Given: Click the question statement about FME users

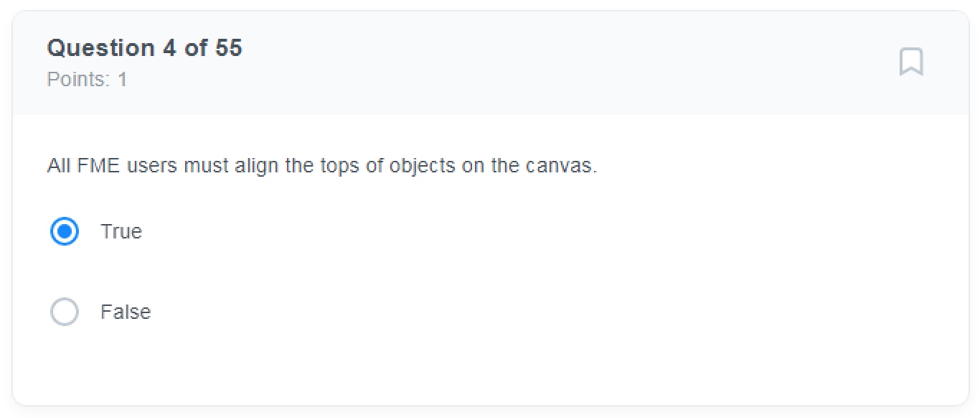Looking at the screenshot, I should pos(321,166).
